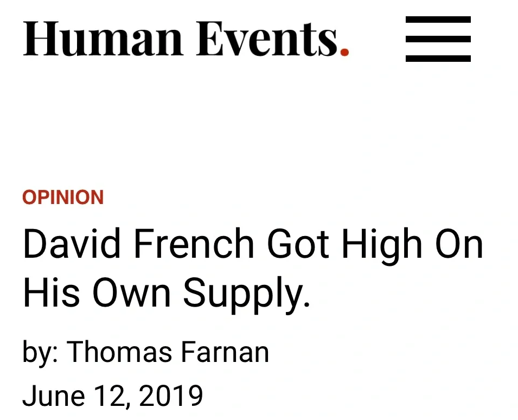
Task: View author Thomas Farnan's profile
Action: pos(168,352)
